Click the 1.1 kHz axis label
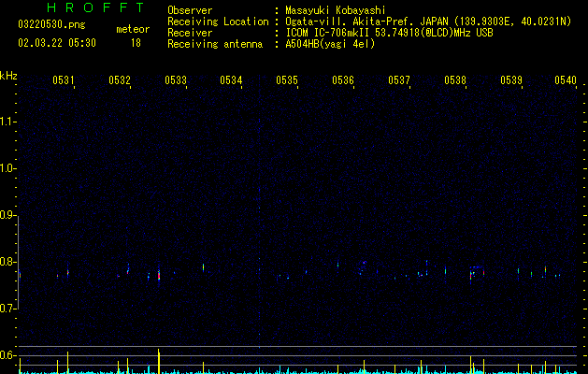 (x=8, y=122)
